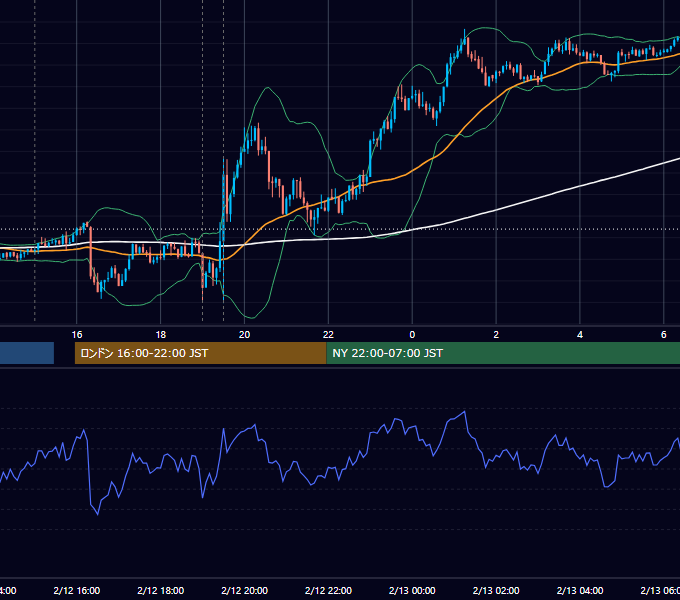Screen dimensions: 680x600
Task: Click the 2/12 22:00 label on oscillator axis
Action: point(328,590)
